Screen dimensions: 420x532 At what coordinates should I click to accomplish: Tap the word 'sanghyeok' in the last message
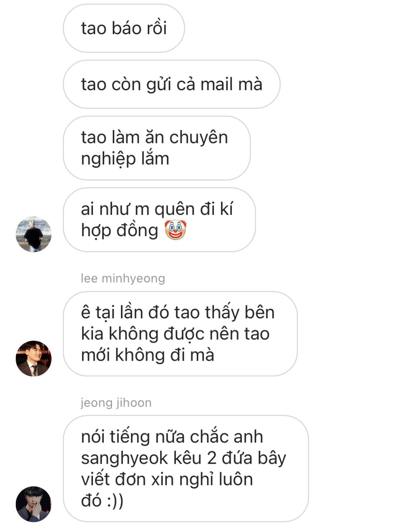[125, 459]
